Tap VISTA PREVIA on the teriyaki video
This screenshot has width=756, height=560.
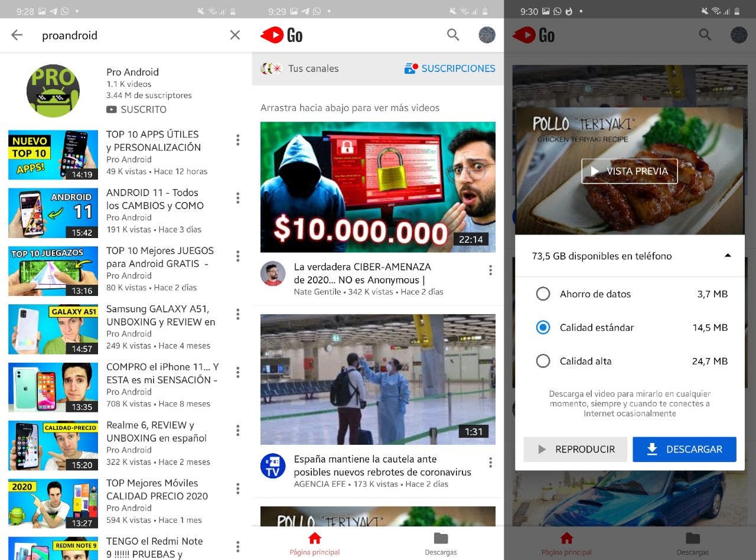click(629, 171)
